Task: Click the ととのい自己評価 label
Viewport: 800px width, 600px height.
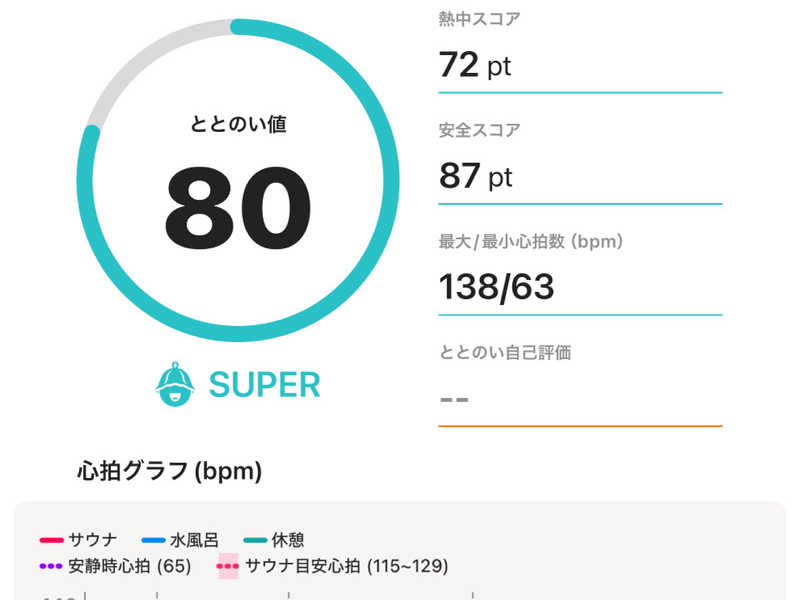Action: tap(505, 352)
